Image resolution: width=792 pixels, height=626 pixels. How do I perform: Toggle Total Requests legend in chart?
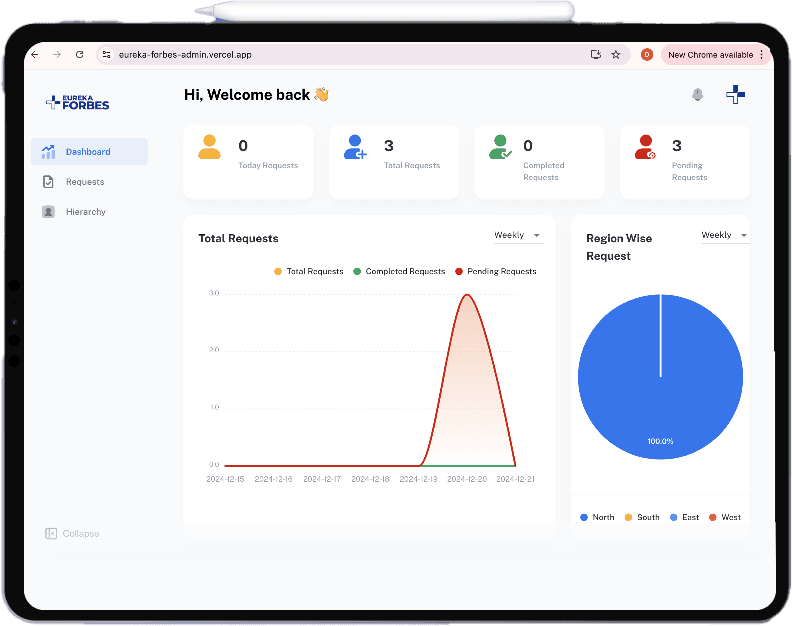(x=309, y=271)
